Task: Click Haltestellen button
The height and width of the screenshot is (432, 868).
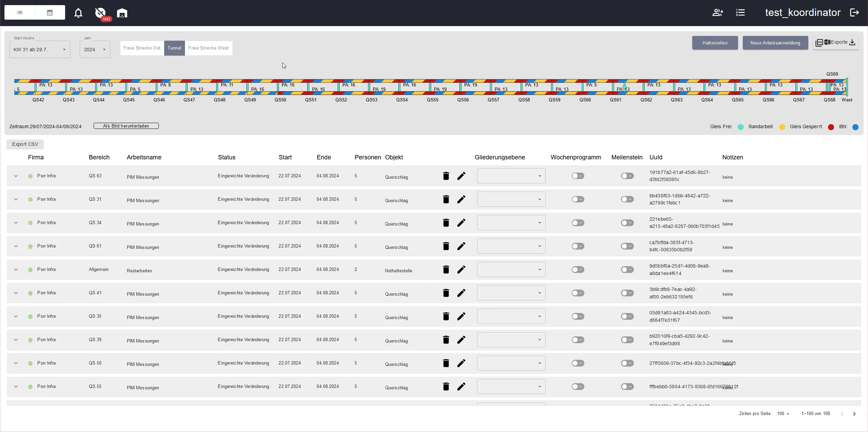Action: pyautogui.click(x=715, y=43)
